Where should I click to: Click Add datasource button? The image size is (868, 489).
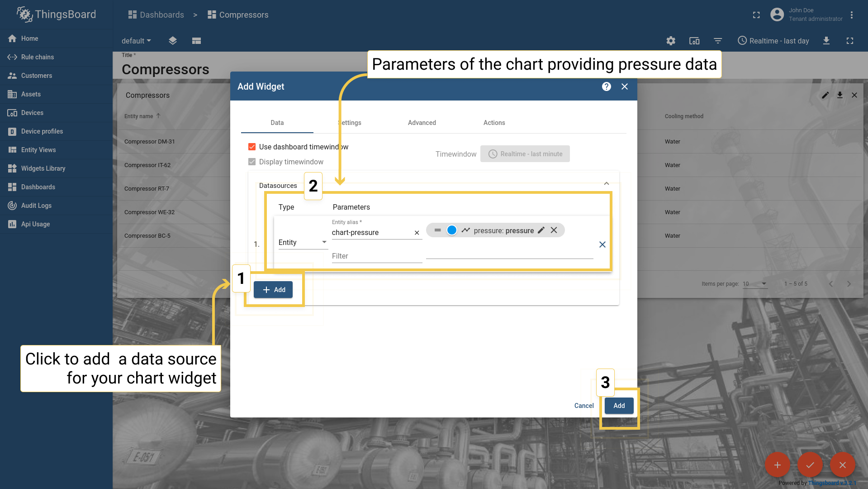point(273,290)
